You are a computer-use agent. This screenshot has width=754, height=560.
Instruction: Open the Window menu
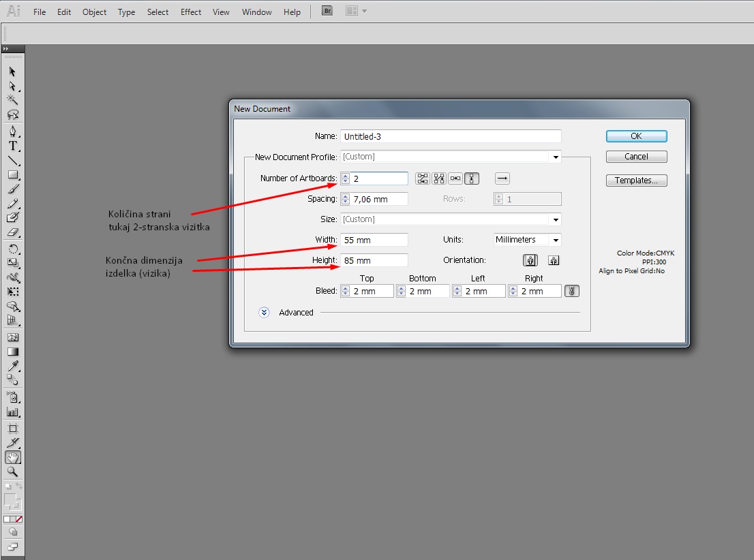pyautogui.click(x=257, y=12)
